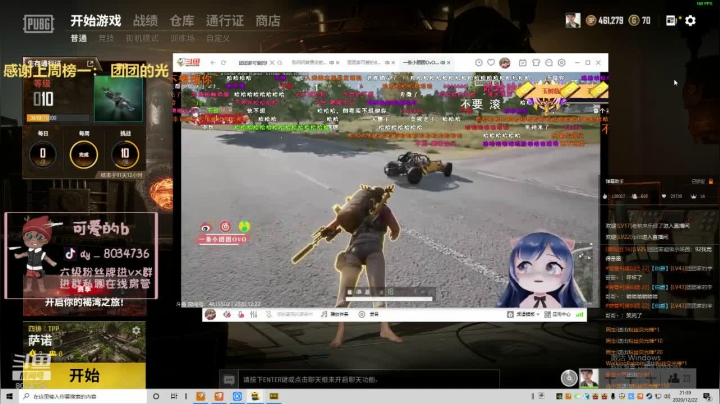Click the BP coin balance 461,279
720x404 pixels.
coord(604,21)
